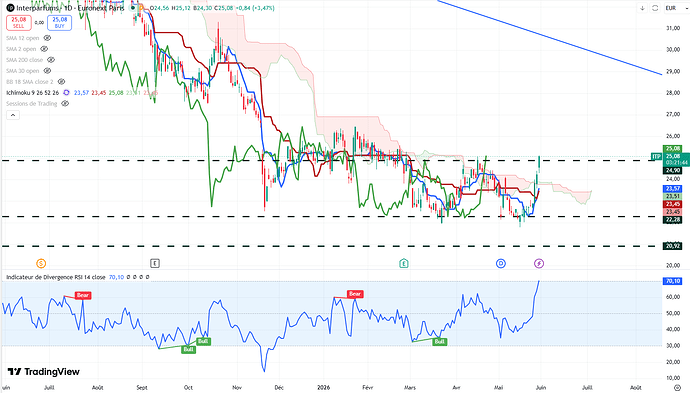Show the SMA 200 close indicator
This screenshot has height=393, width=690.
click(x=51, y=60)
